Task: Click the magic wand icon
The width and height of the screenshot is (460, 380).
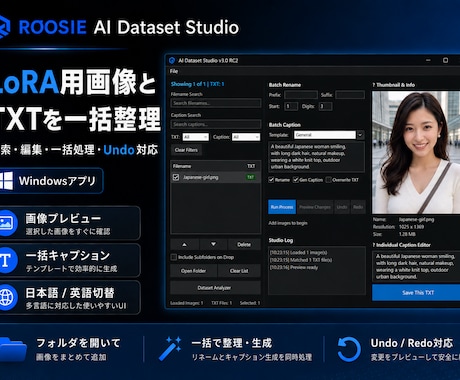Action: point(170,349)
